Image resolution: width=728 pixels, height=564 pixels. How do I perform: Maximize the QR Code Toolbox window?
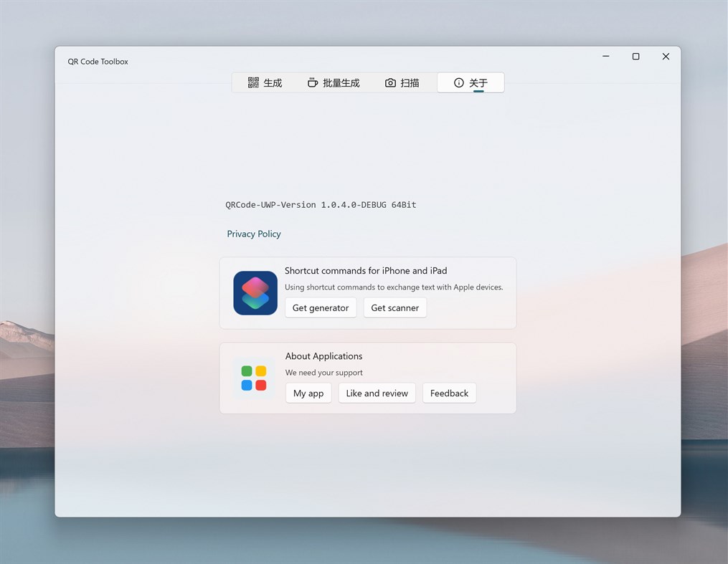tap(635, 56)
